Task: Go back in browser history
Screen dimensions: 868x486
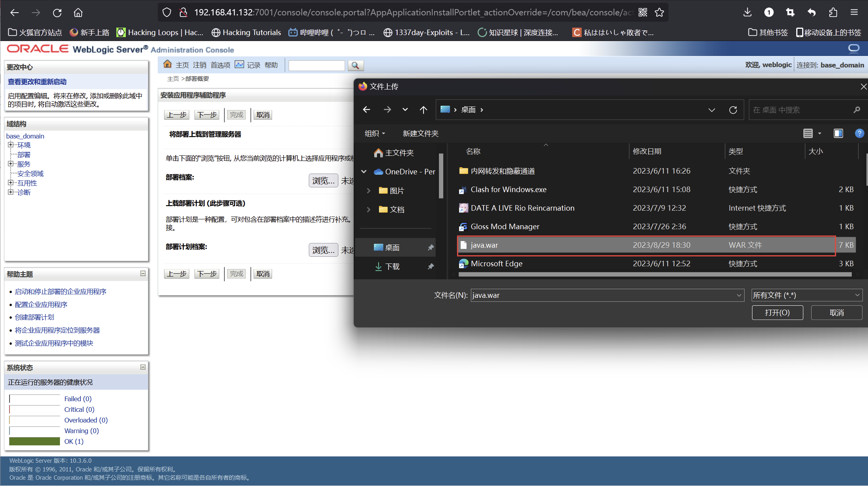Action: [15, 13]
